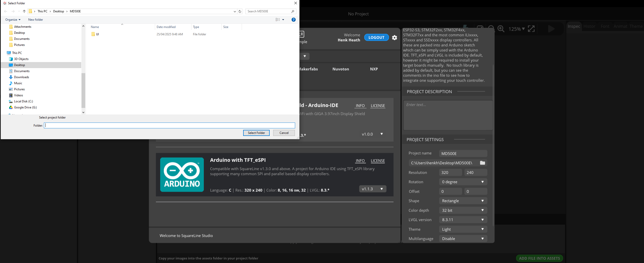Select the UI folder in file list
The width and height of the screenshot is (644, 263).
[97, 34]
